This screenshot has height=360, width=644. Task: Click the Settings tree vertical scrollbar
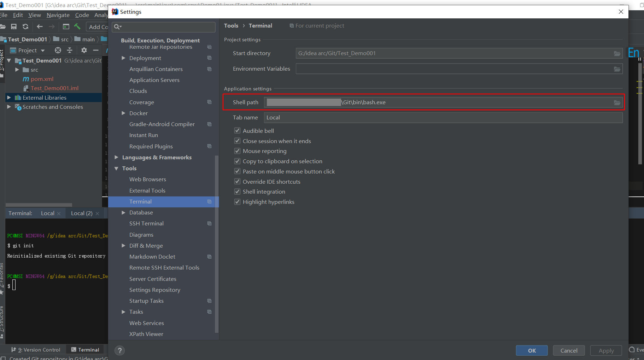point(217,244)
